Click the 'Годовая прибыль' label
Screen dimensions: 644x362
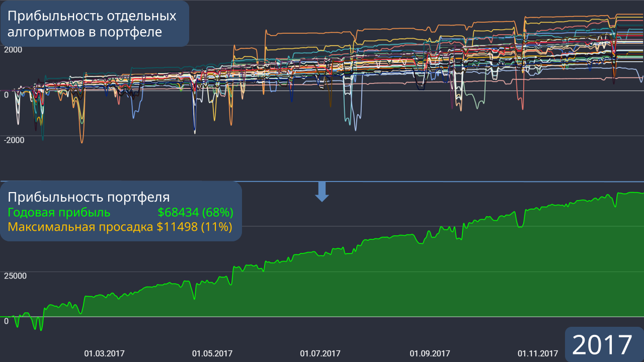[59, 212]
